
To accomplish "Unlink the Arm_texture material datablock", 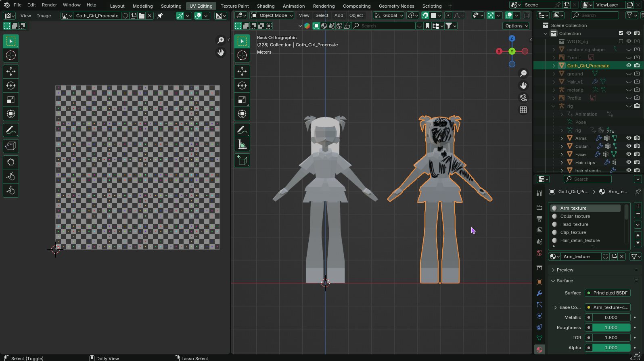I will (622, 257).
